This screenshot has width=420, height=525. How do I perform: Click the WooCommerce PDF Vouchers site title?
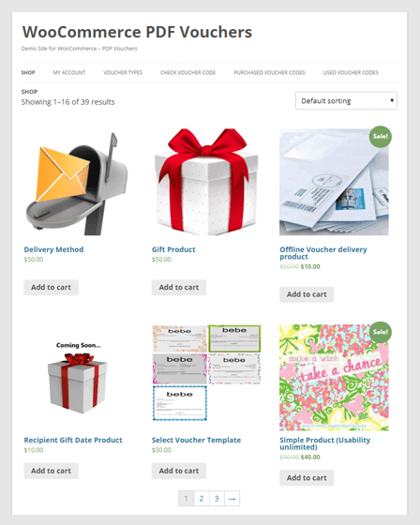pyautogui.click(x=137, y=32)
